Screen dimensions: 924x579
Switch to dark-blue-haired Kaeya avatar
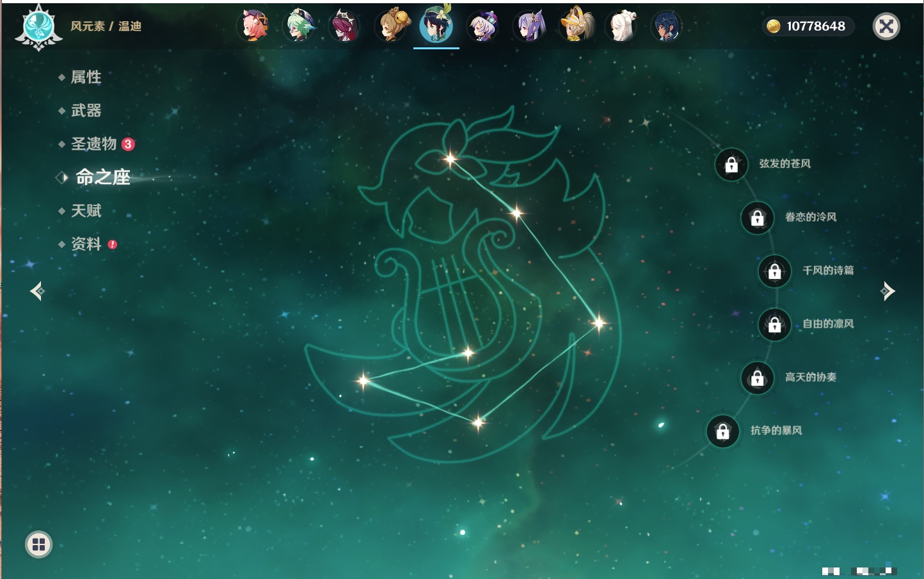pyautogui.click(x=667, y=26)
